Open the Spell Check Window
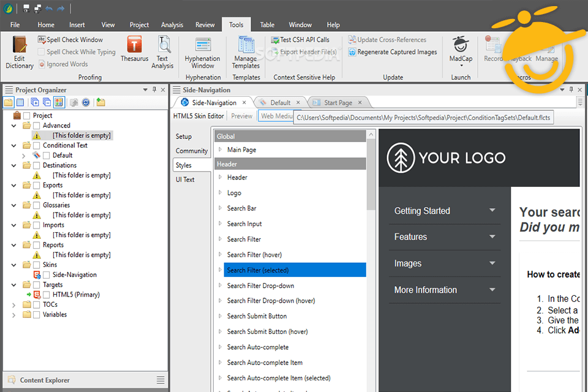 [70, 40]
